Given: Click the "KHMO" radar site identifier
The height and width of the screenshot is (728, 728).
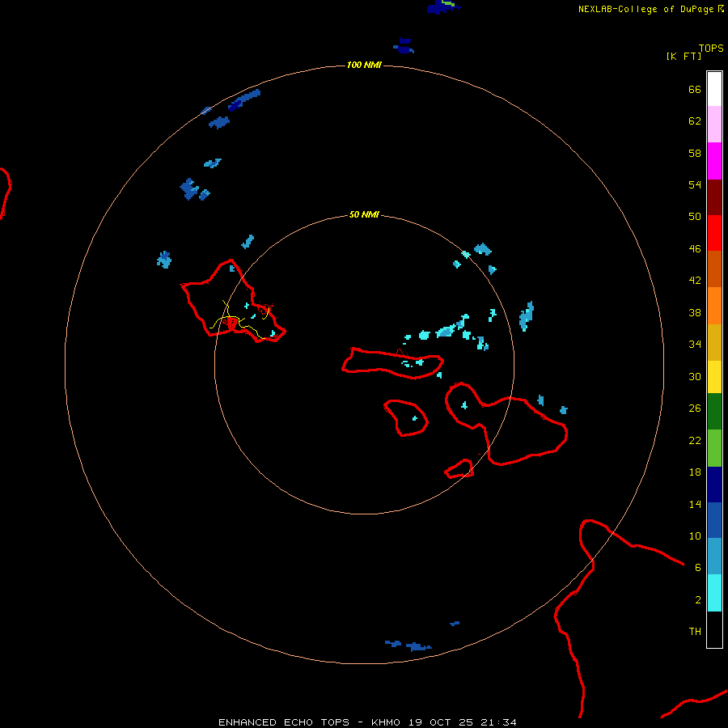Looking at the screenshot, I should (385, 722).
